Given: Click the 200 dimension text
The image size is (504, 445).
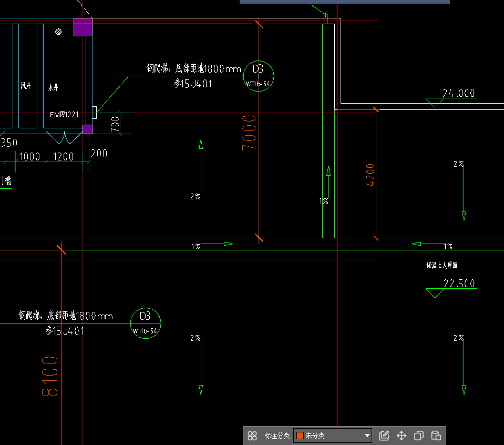Looking at the screenshot, I should click(x=99, y=154).
